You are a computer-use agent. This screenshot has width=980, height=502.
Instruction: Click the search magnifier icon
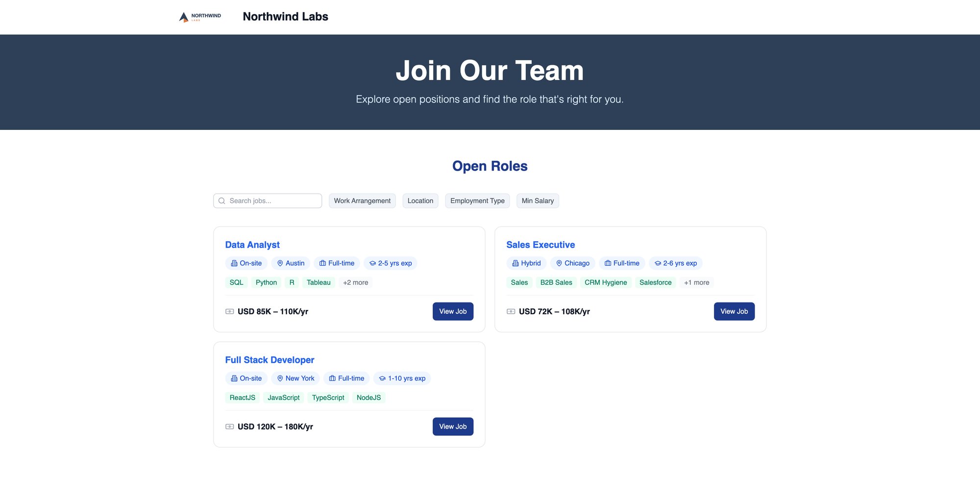tap(222, 201)
